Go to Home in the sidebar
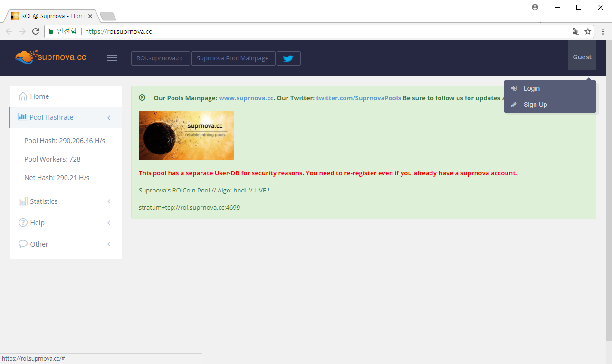Screen dimensions: 612x364 coord(65,96)
